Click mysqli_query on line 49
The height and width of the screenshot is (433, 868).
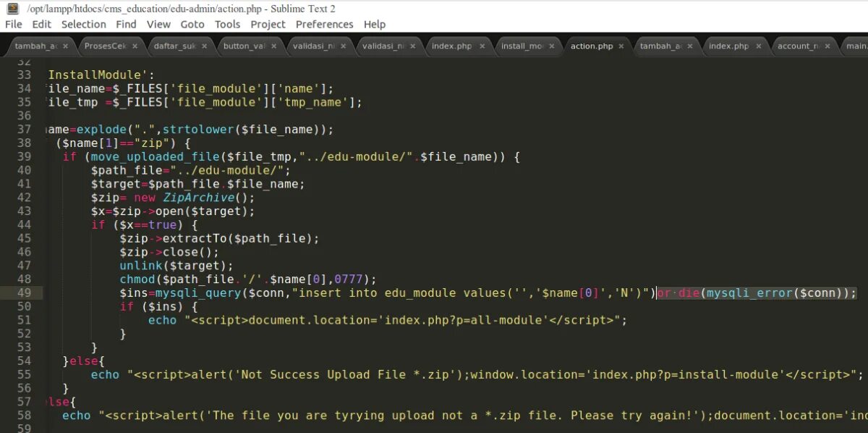[x=197, y=293]
